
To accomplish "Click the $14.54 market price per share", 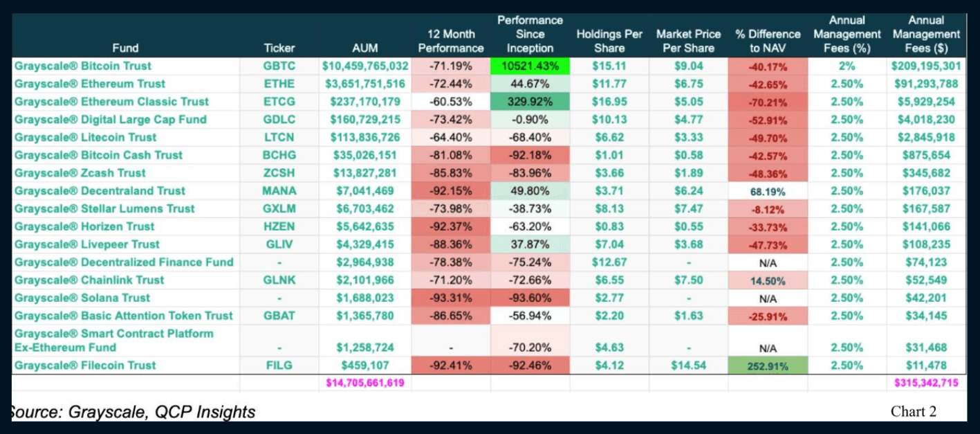I will pyautogui.click(x=689, y=365).
